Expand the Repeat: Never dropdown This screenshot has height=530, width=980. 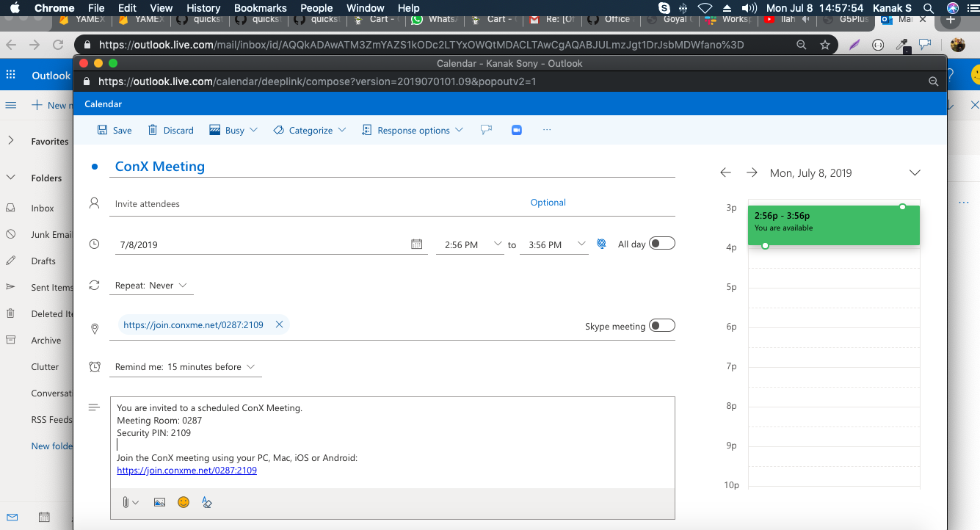[x=182, y=286]
